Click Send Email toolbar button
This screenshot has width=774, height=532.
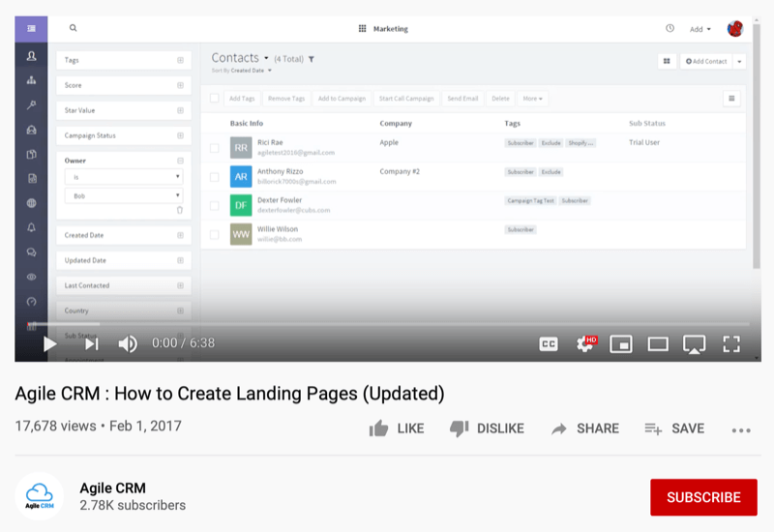[x=462, y=99]
